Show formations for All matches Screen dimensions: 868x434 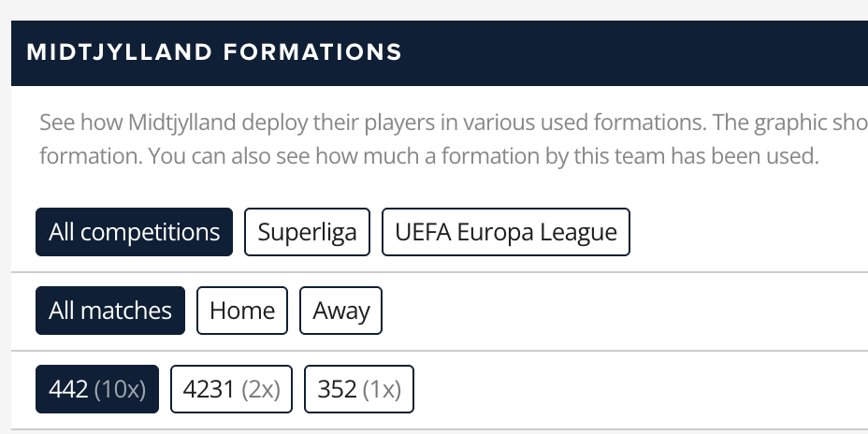(110, 311)
